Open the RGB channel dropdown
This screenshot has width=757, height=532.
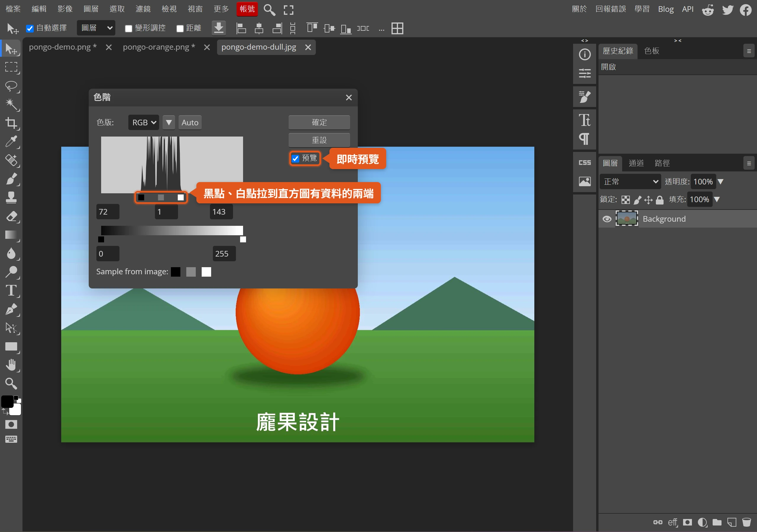144,123
